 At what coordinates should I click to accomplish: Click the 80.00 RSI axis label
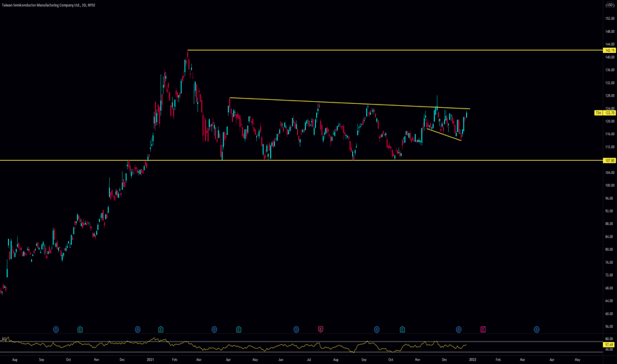[609, 339]
